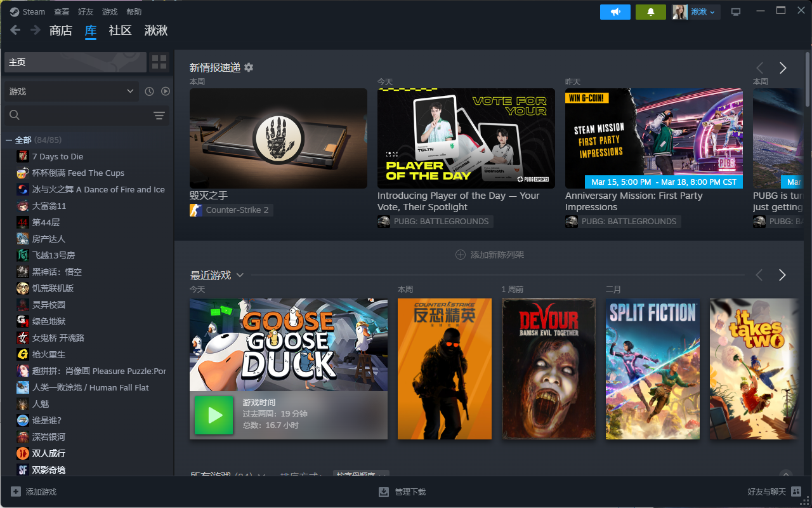Click the announcements megaphone icon
Image resolution: width=812 pixels, height=508 pixels.
click(x=615, y=12)
